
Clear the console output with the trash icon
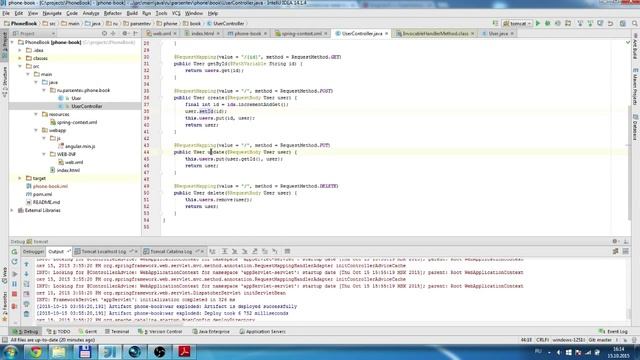tap(26, 314)
